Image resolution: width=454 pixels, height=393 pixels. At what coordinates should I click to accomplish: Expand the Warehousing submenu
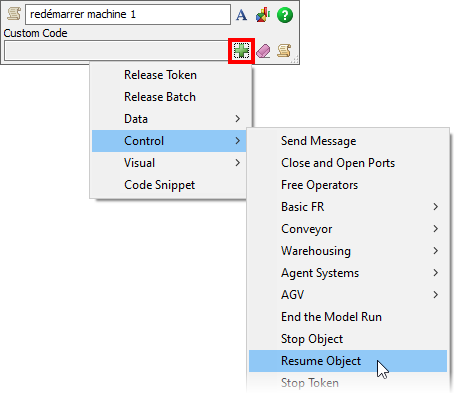coord(348,251)
